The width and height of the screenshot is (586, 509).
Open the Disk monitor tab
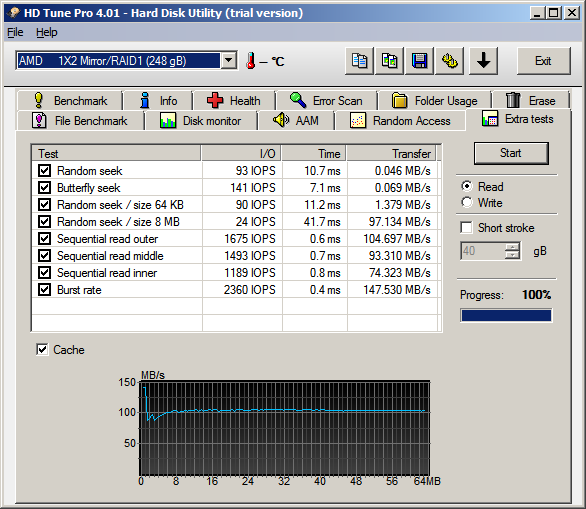[x=201, y=121]
